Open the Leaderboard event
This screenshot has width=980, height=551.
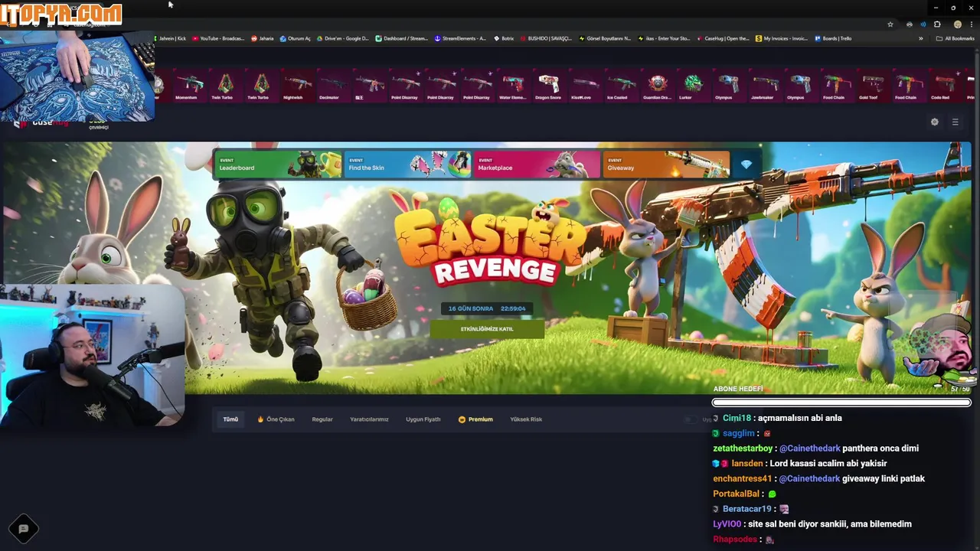[x=278, y=165]
